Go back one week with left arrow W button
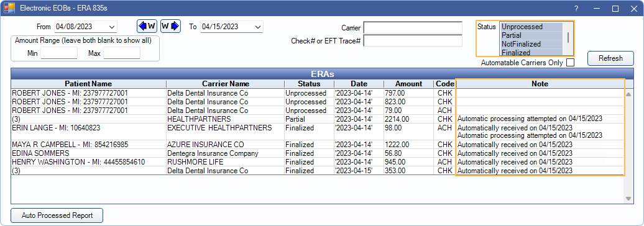The height and width of the screenshot is (226, 644). 147,26
